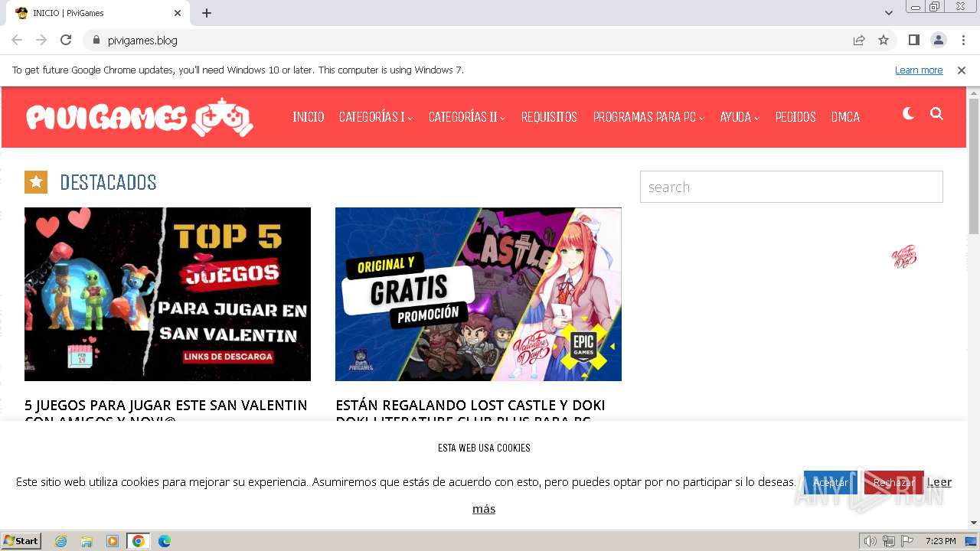This screenshot has width=980, height=551.
Task: Open Chrome profile avatar
Action: [938, 40]
